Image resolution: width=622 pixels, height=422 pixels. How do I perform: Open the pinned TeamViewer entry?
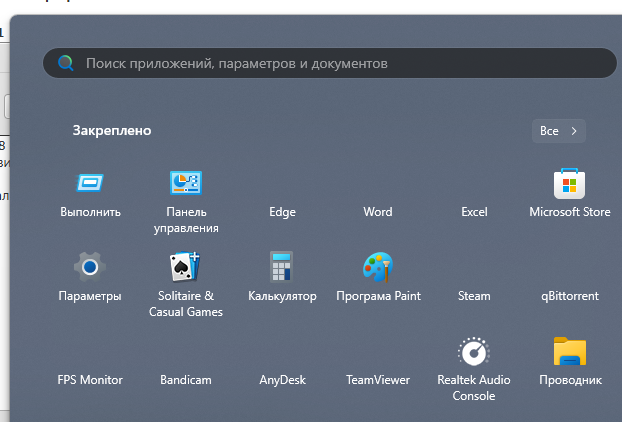click(378, 380)
